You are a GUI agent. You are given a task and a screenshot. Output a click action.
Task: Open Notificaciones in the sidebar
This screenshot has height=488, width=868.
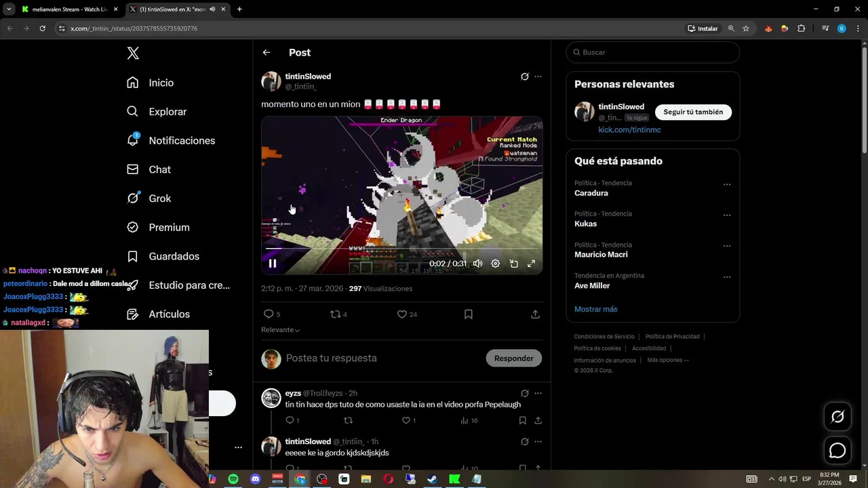(171, 140)
